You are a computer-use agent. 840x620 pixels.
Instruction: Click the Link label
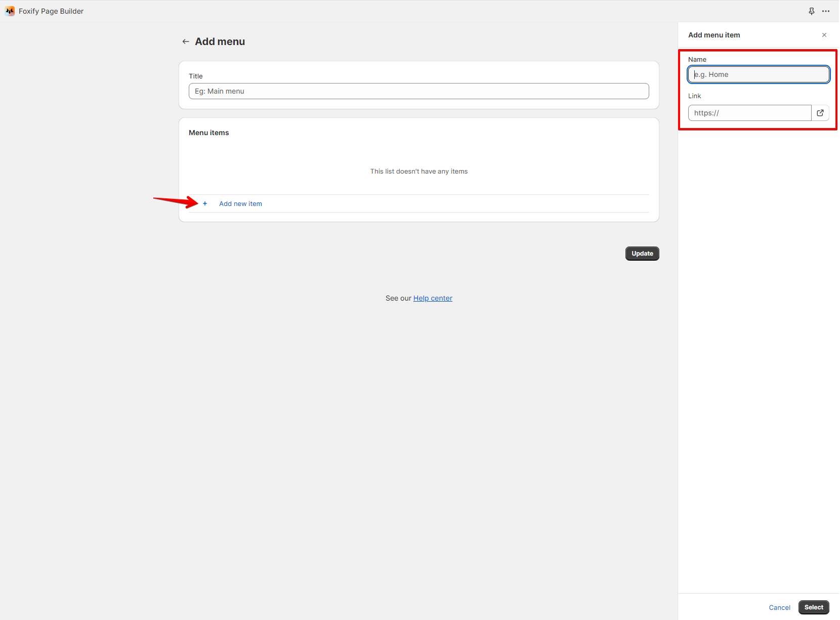pos(694,96)
